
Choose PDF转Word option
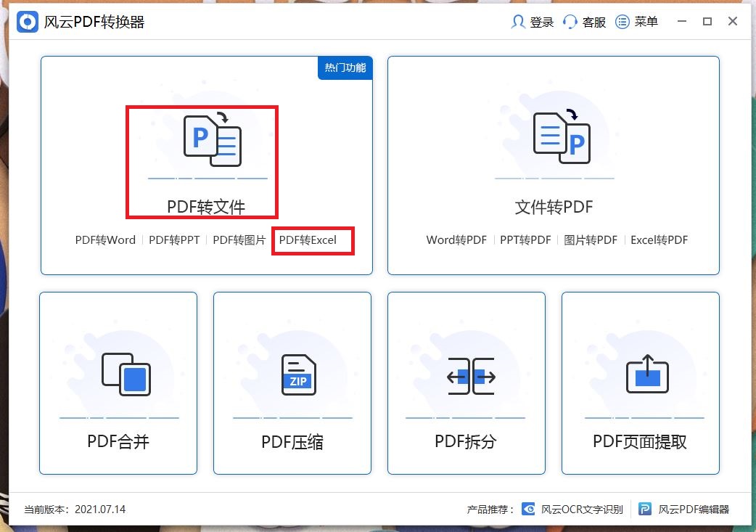(x=105, y=240)
